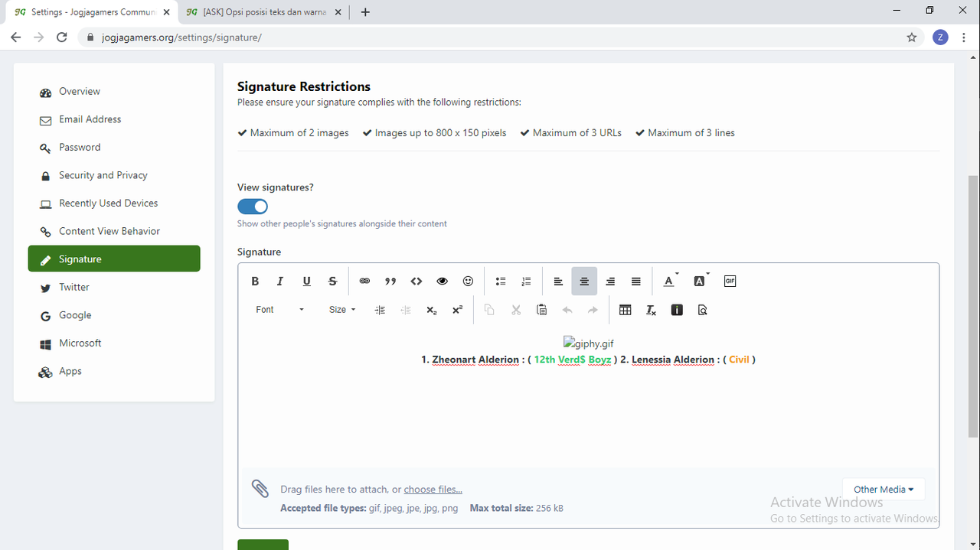
Task: Apply subscript formatting
Action: [x=431, y=310]
